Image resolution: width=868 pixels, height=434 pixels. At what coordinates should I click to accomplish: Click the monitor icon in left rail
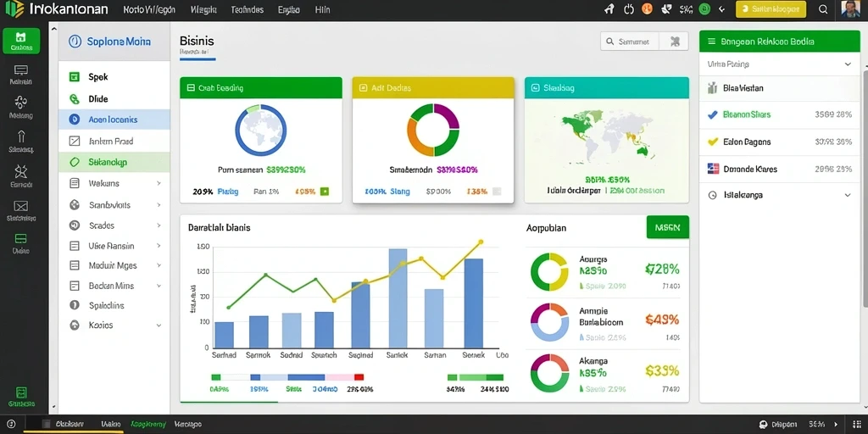pyautogui.click(x=21, y=70)
